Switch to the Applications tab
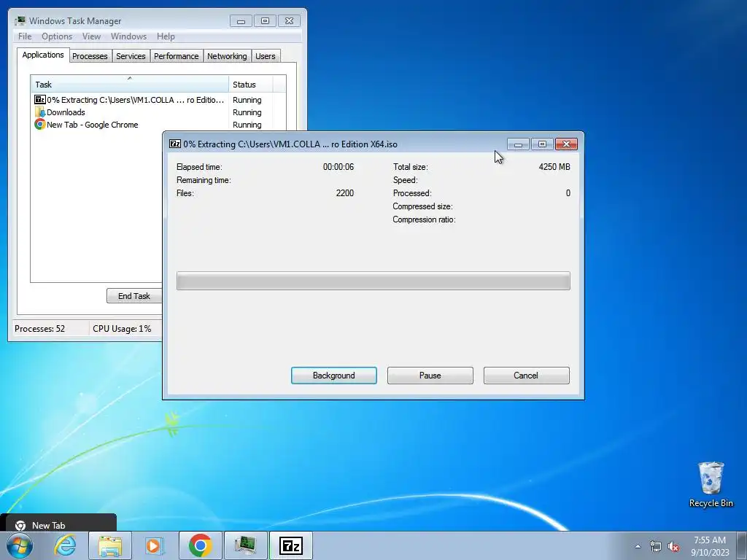 (x=43, y=55)
